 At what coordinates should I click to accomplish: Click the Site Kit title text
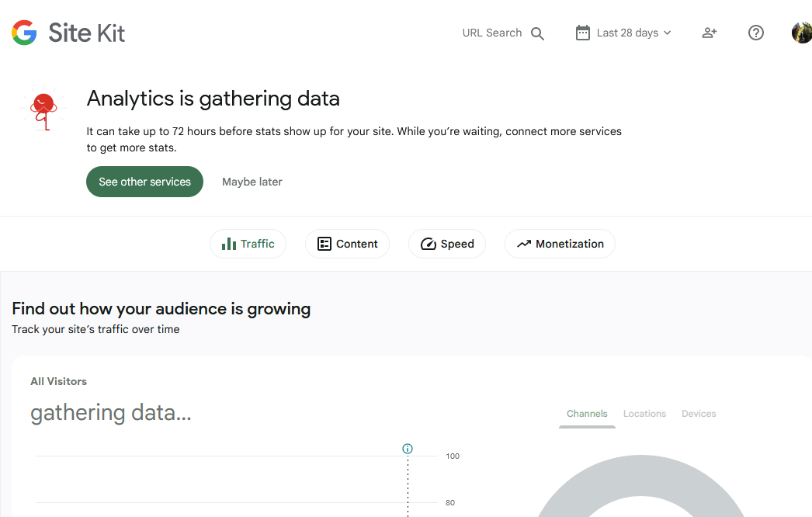86,33
